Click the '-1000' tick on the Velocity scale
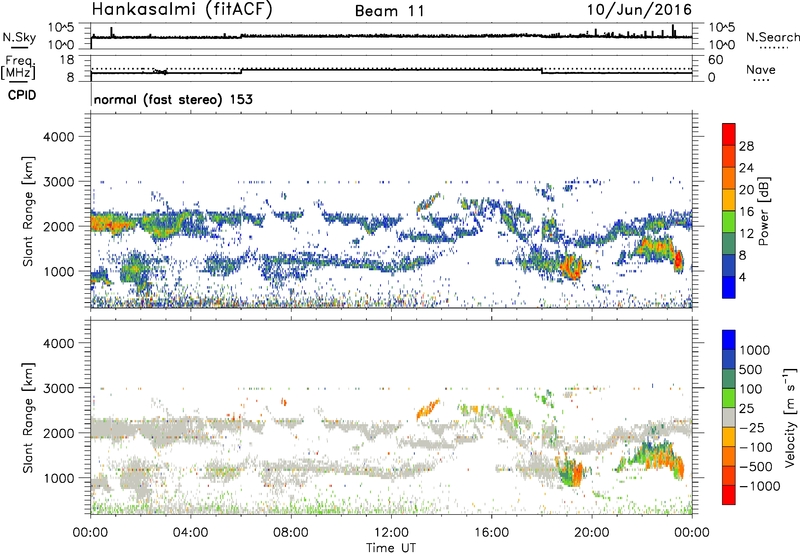The image size is (800, 554). coord(760,486)
